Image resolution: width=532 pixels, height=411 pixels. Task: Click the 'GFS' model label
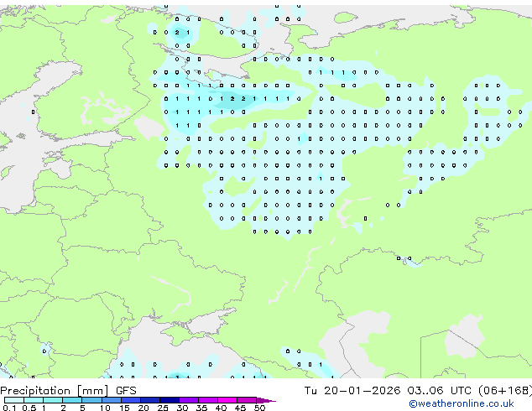pos(126,391)
